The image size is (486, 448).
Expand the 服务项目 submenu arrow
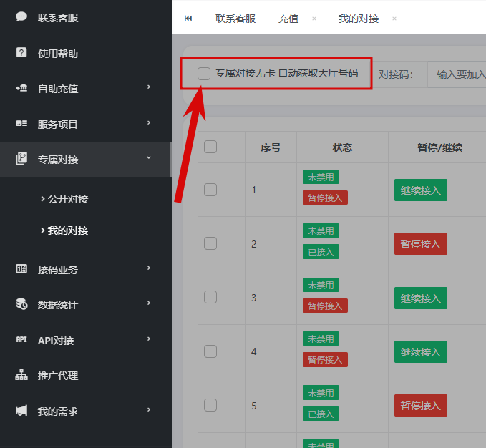tap(149, 122)
